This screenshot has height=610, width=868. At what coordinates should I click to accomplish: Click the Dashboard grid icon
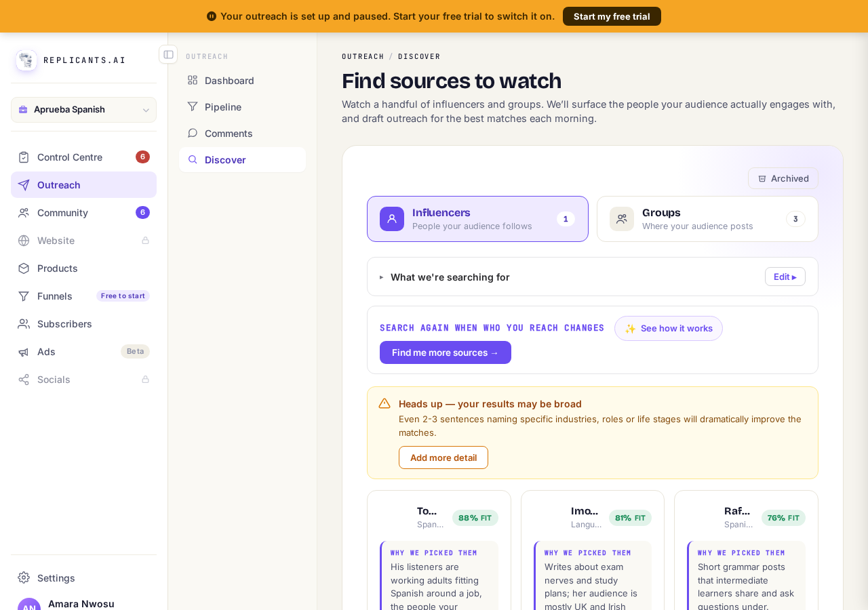pyautogui.click(x=193, y=80)
